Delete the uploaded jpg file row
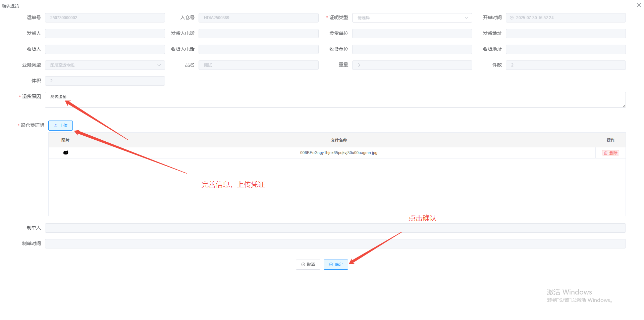 610,153
